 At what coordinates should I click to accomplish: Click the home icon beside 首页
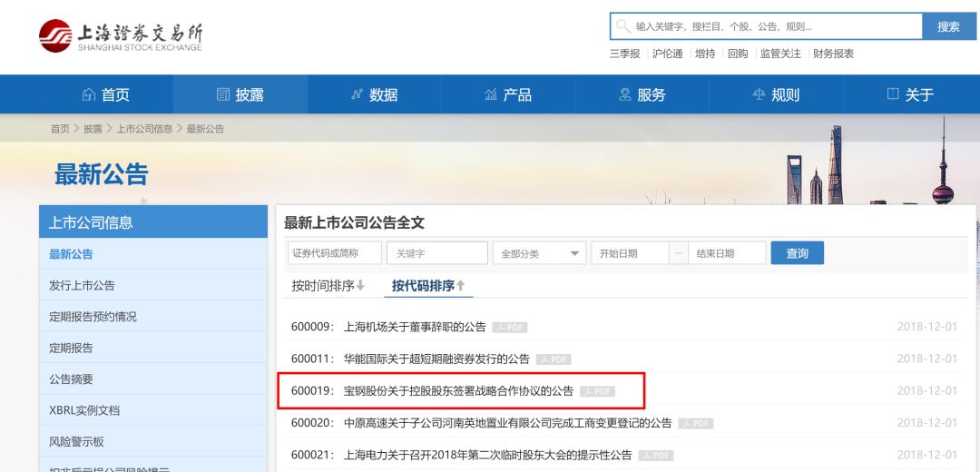[x=89, y=94]
